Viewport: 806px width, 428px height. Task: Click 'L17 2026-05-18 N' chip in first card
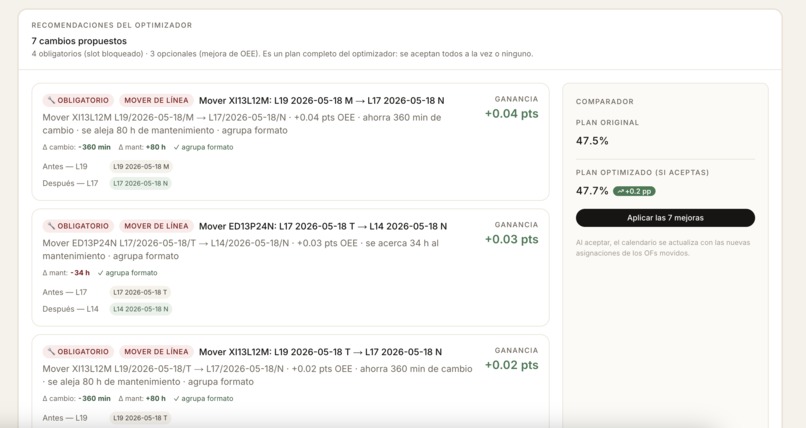140,183
